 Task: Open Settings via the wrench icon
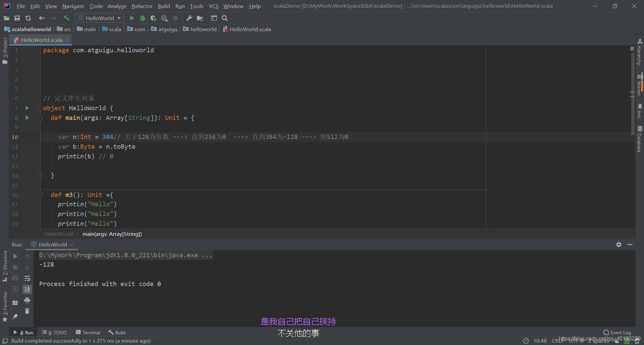click(x=189, y=18)
